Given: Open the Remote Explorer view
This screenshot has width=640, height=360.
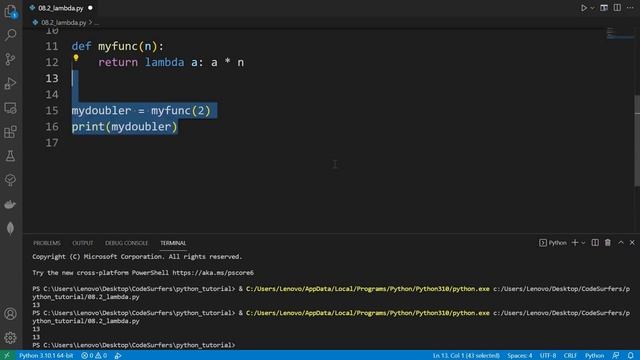Looking at the screenshot, I should click(x=10, y=108).
